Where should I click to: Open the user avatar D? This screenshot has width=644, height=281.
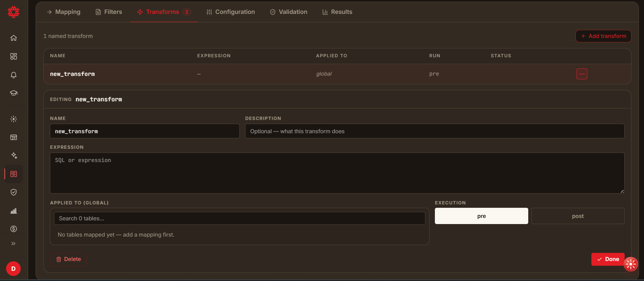(13, 269)
